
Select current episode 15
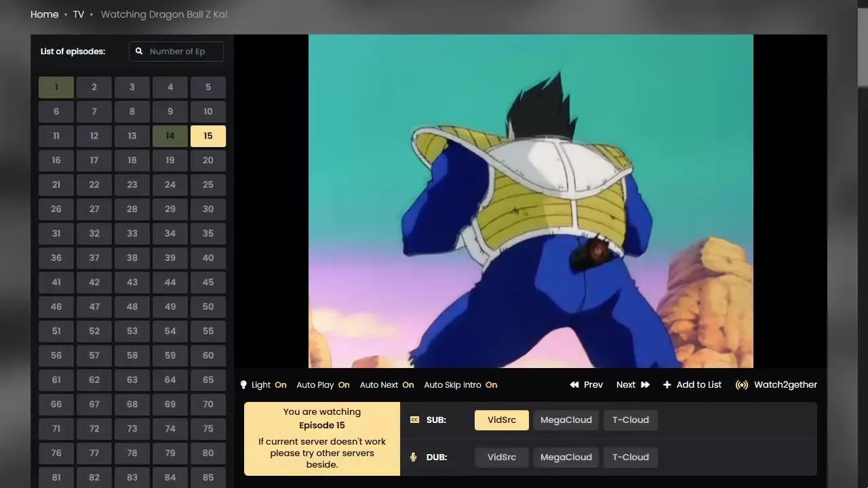click(208, 136)
